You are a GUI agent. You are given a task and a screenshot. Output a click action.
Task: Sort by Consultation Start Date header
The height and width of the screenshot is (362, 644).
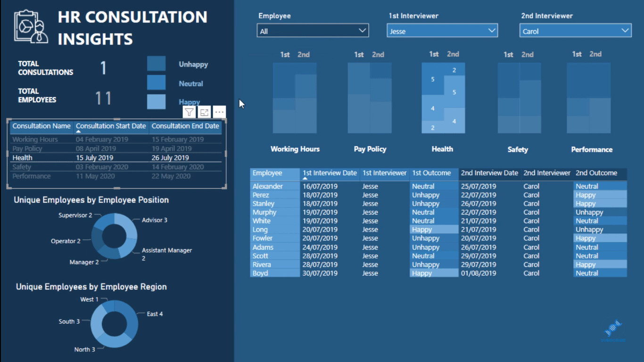pos(111,126)
